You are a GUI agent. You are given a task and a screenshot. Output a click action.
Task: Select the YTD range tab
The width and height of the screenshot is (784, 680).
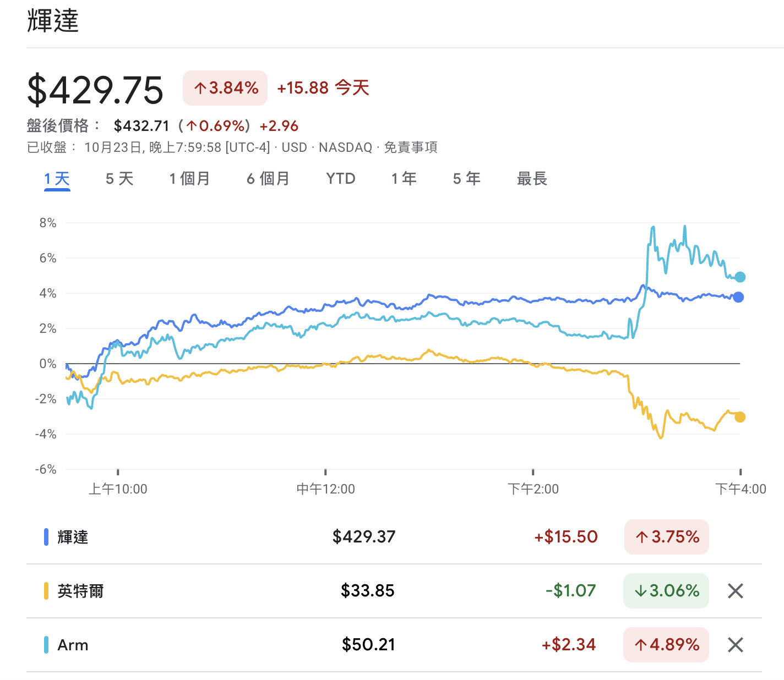click(340, 179)
